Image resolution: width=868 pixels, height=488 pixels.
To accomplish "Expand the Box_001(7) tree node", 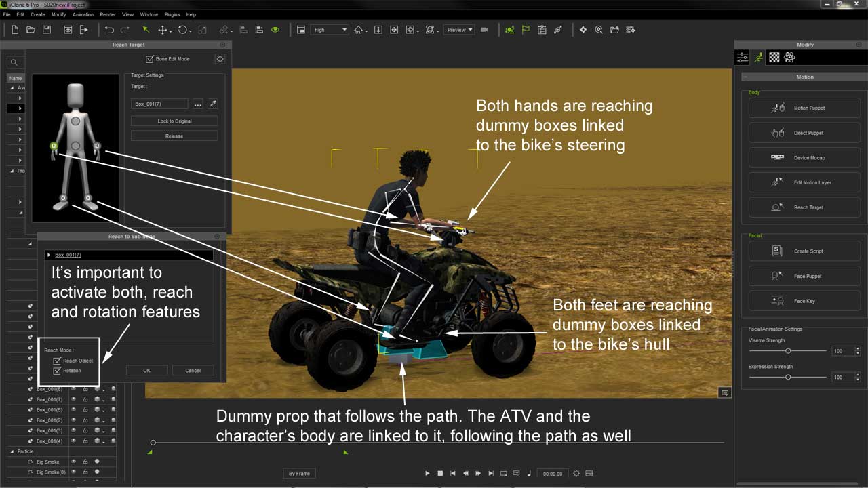I will coord(49,255).
